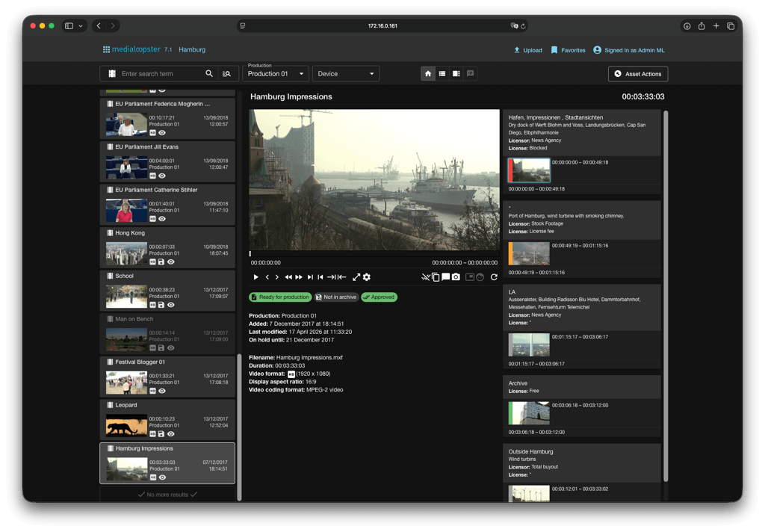The height and width of the screenshot is (532, 765).
Task: Expand the Device dropdown
Action: 345,74
